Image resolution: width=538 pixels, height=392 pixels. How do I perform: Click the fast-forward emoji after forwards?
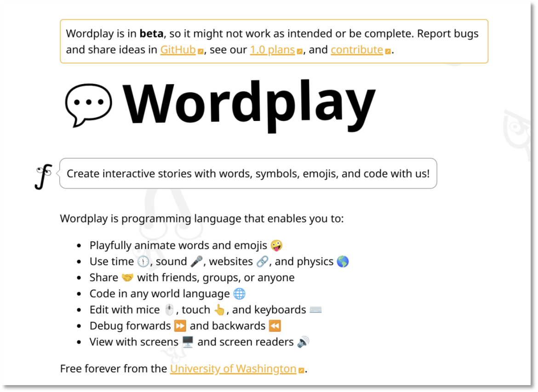(180, 326)
